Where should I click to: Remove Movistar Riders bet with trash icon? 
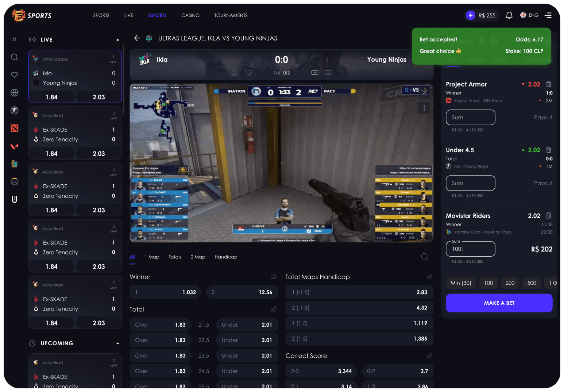click(549, 216)
